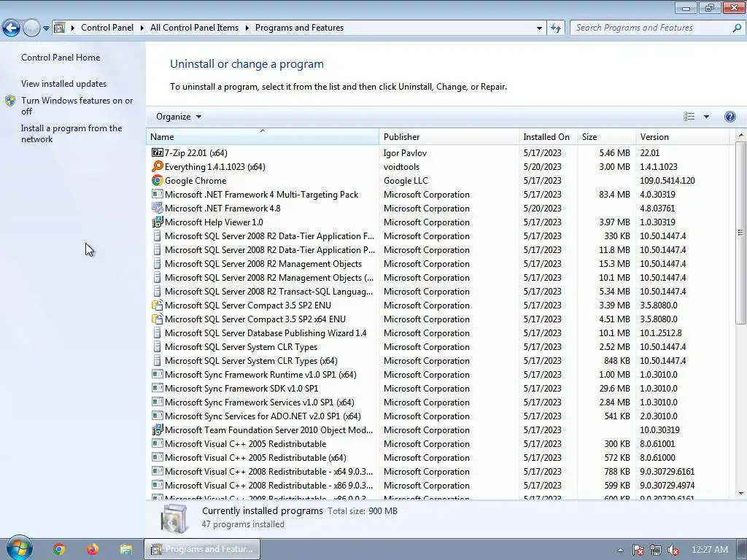Refresh the Programs and Features list
The image size is (747, 560).
pyautogui.click(x=555, y=28)
